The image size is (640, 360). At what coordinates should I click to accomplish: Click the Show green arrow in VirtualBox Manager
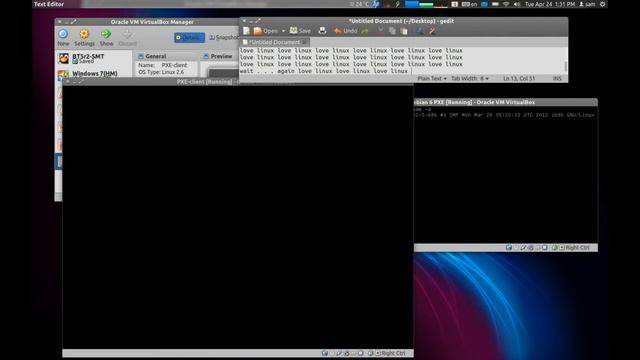coord(106,37)
